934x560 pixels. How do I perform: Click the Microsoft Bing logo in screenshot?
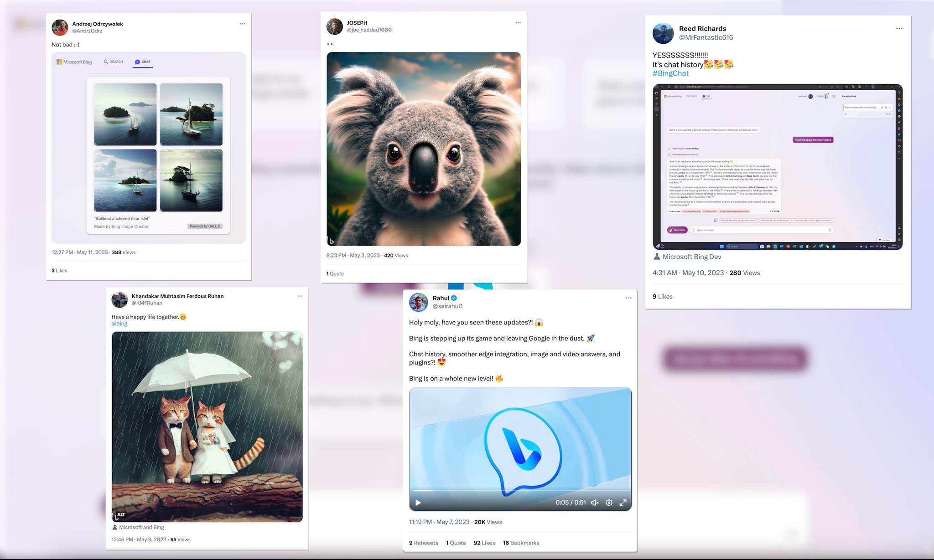74,62
